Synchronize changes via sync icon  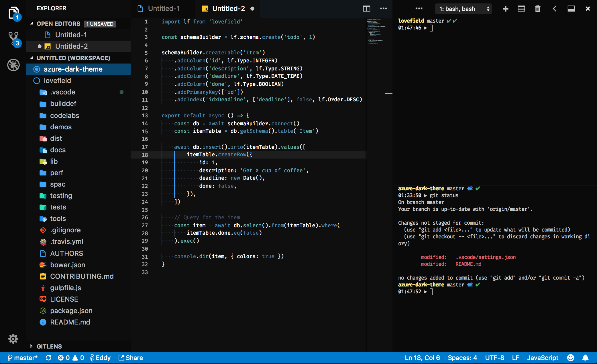(48, 358)
